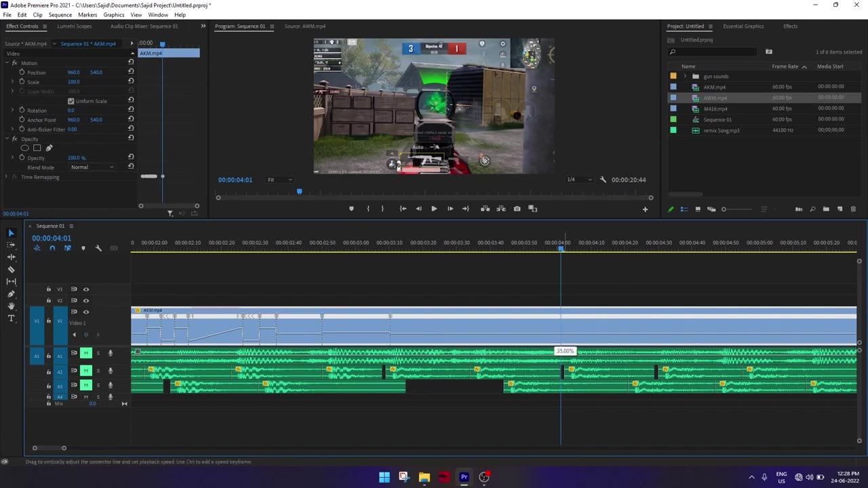868x488 pixels.
Task: Open the Program monitor Button Editor plus
Action: [x=645, y=209]
